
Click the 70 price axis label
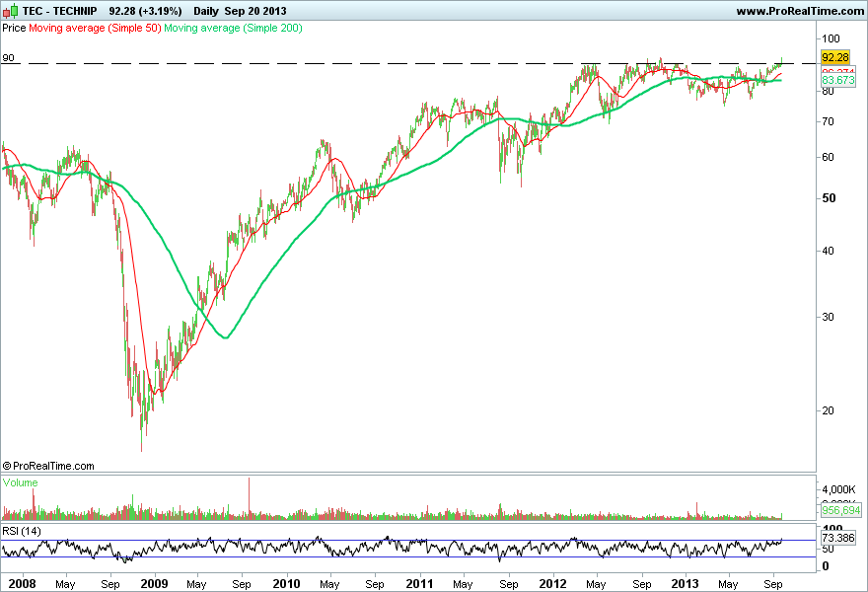(828, 121)
